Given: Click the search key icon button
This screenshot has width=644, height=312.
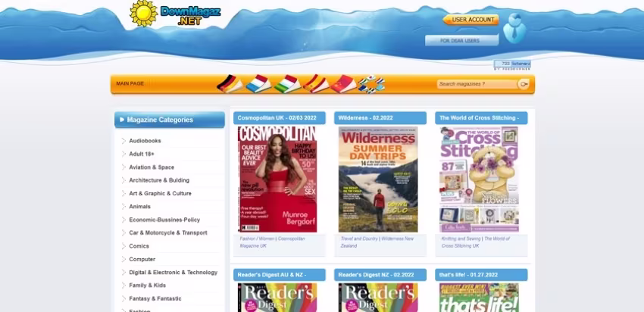Looking at the screenshot, I should coord(524,84).
